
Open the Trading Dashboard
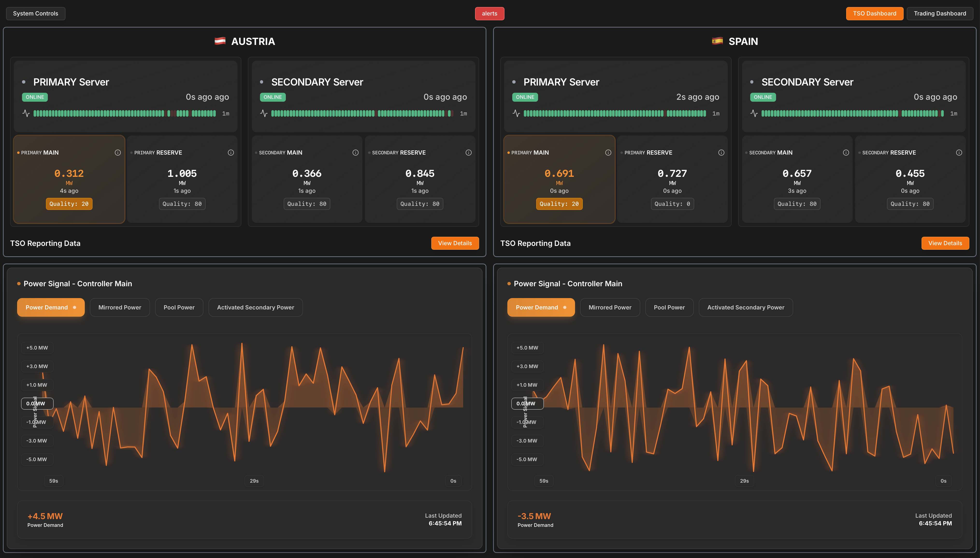tap(940, 14)
